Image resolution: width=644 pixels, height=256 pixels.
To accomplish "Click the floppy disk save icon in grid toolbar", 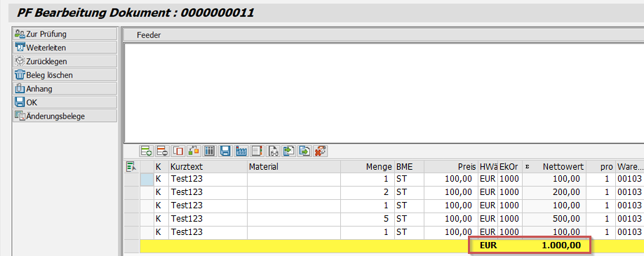I will click(x=225, y=151).
